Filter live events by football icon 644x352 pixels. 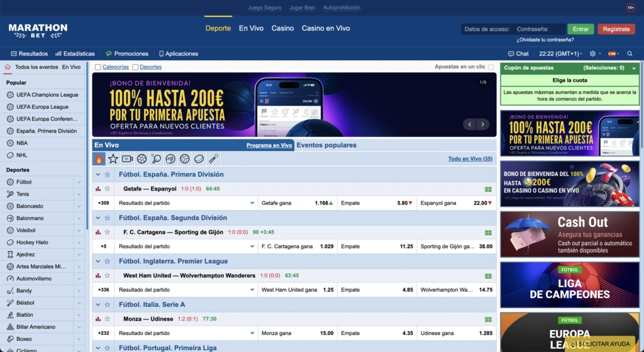tap(142, 159)
